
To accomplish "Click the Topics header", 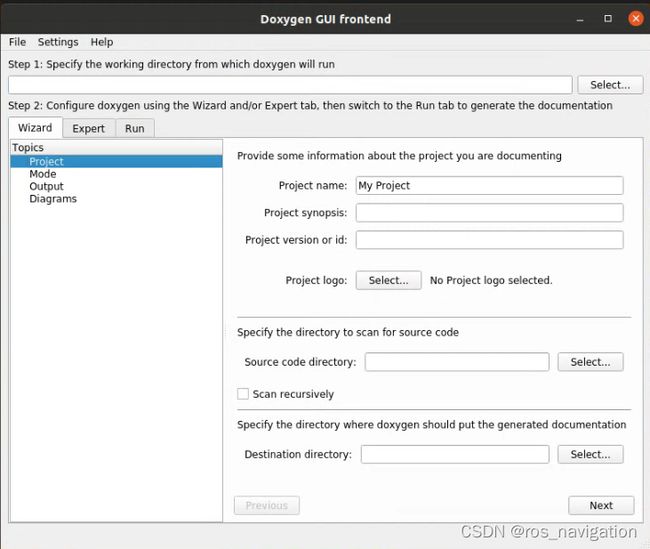I will [x=116, y=148].
